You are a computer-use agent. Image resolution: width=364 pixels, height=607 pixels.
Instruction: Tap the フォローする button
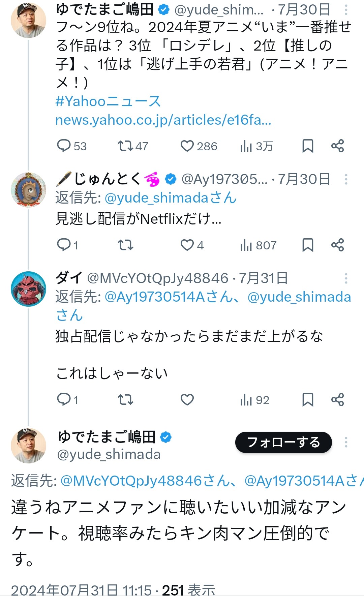283,442
